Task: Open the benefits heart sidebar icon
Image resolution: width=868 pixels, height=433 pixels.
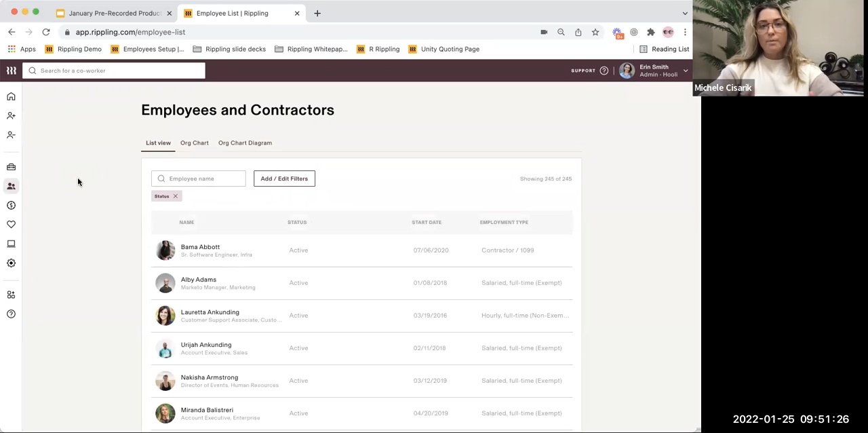Action: point(11,224)
